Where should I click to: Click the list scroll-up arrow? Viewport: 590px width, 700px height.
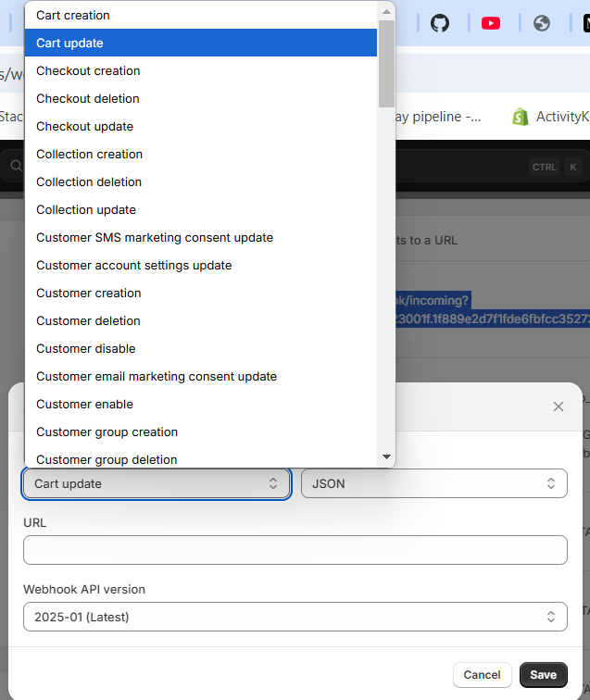[x=386, y=12]
